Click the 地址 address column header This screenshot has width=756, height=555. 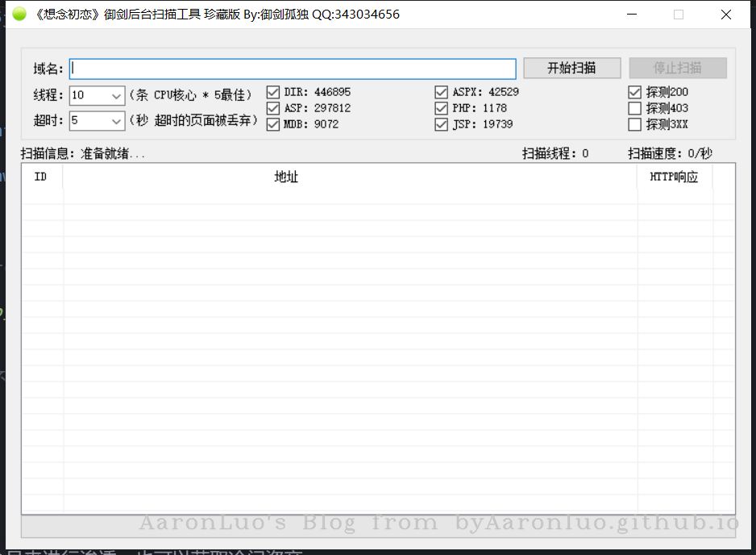286,177
